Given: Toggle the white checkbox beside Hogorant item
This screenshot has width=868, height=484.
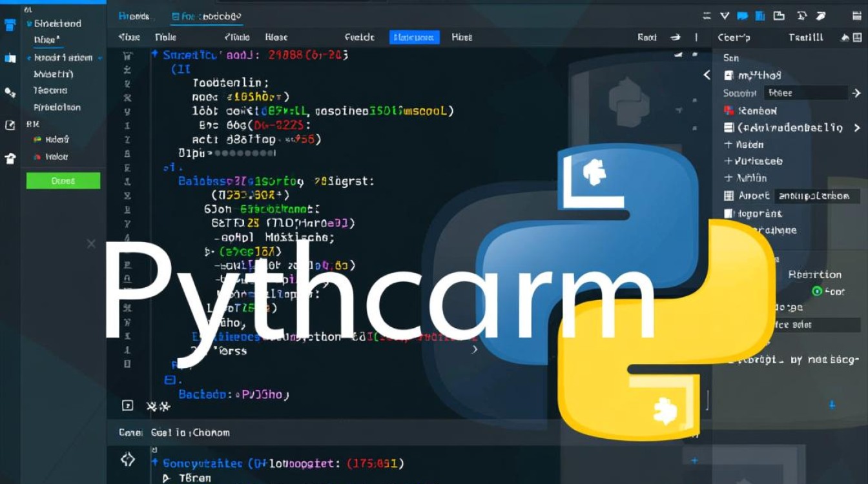Looking at the screenshot, I should tap(728, 214).
